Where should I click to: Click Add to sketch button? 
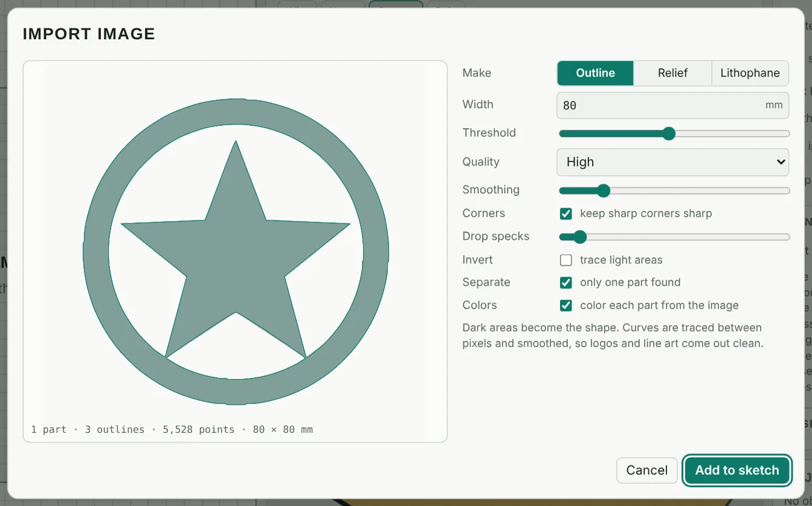pos(737,470)
